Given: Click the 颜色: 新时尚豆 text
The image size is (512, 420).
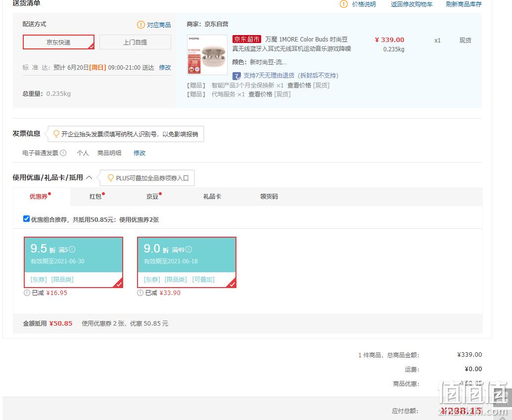Looking at the screenshot, I should click(x=260, y=62).
